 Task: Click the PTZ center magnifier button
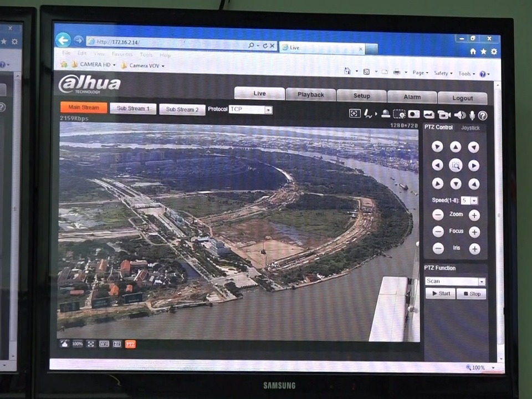(x=456, y=165)
